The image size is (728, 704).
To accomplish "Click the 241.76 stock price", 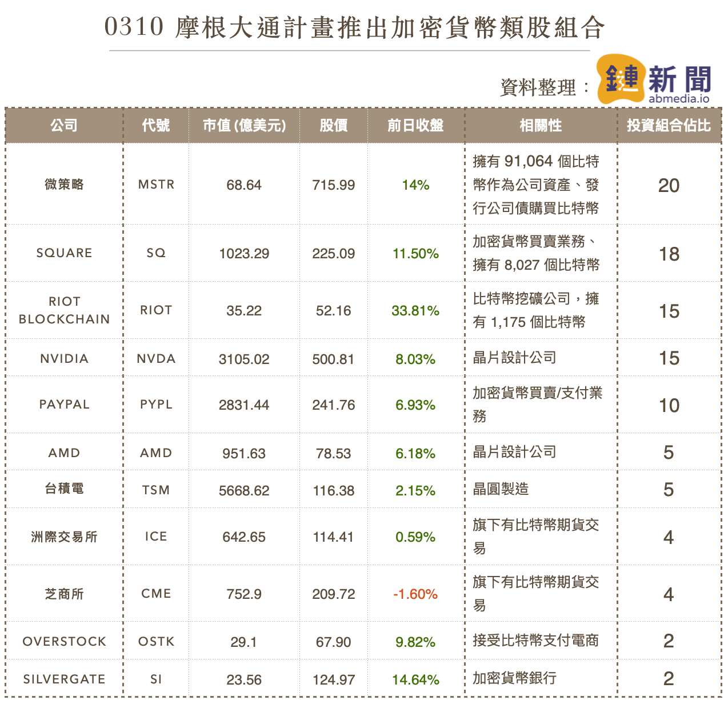I will [x=334, y=405].
